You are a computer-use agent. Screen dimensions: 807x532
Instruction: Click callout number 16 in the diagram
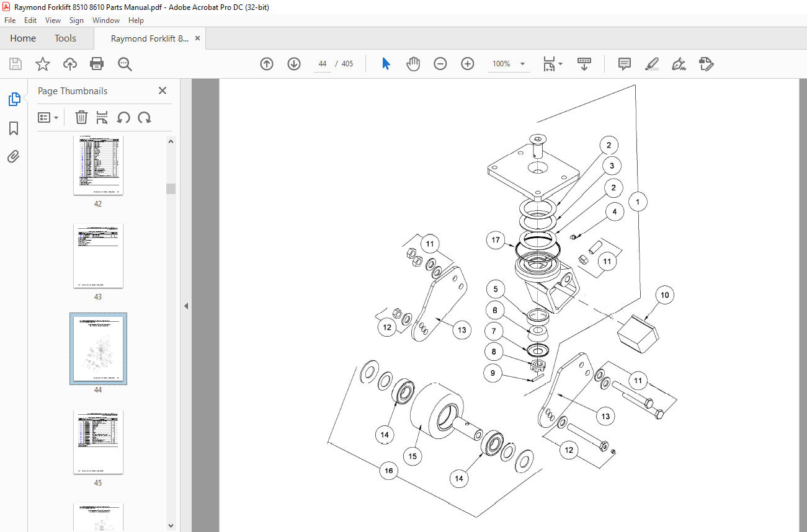point(389,471)
